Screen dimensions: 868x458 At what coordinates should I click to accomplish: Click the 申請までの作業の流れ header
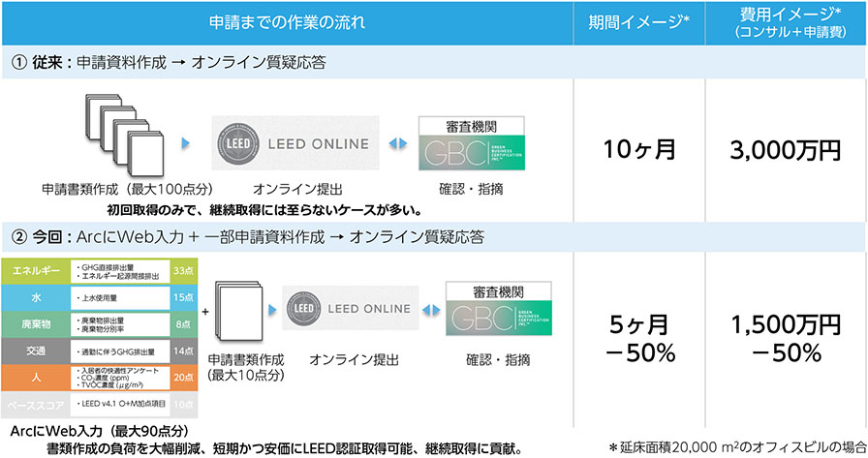coord(288,22)
